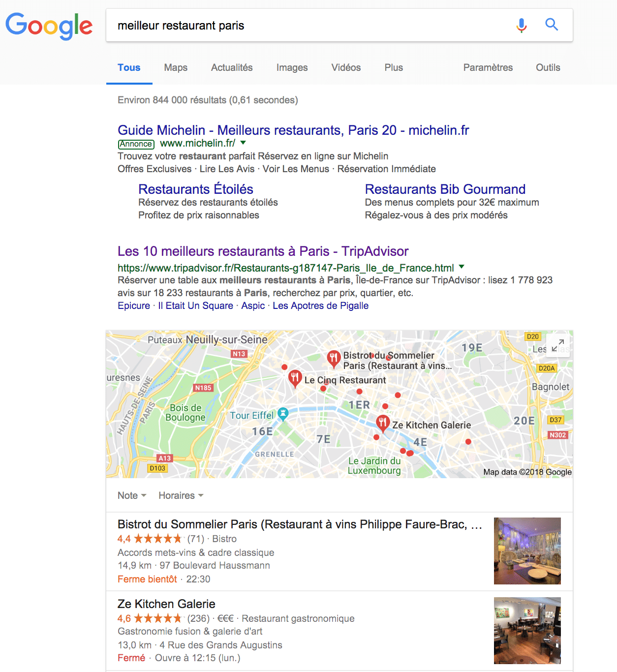Expand the map with the fullscreen arrows icon
The height and width of the screenshot is (672, 617).
558,345
